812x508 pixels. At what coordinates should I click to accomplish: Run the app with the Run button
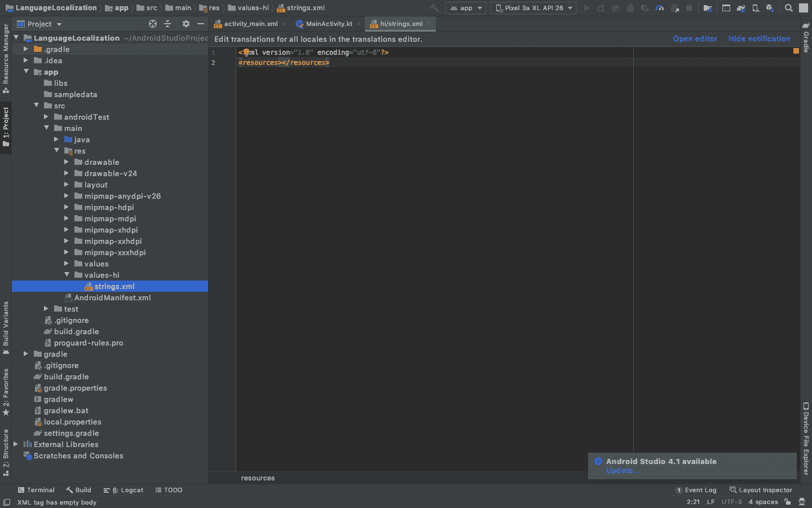pos(587,7)
